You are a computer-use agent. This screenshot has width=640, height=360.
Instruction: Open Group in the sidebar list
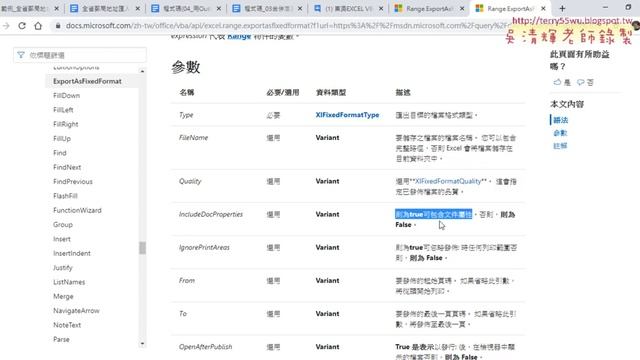coord(63,224)
